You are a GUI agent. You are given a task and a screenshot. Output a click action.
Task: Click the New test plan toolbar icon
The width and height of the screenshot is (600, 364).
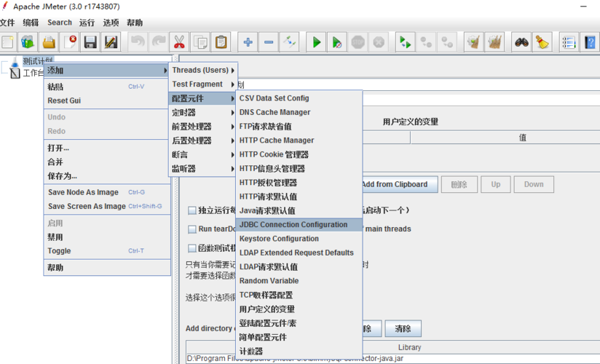point(8,41)
